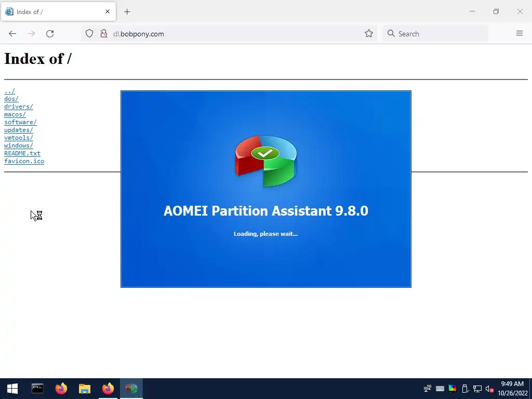Click the AOMEI Partition Assistant pie logo

click(x=265, y=161)
